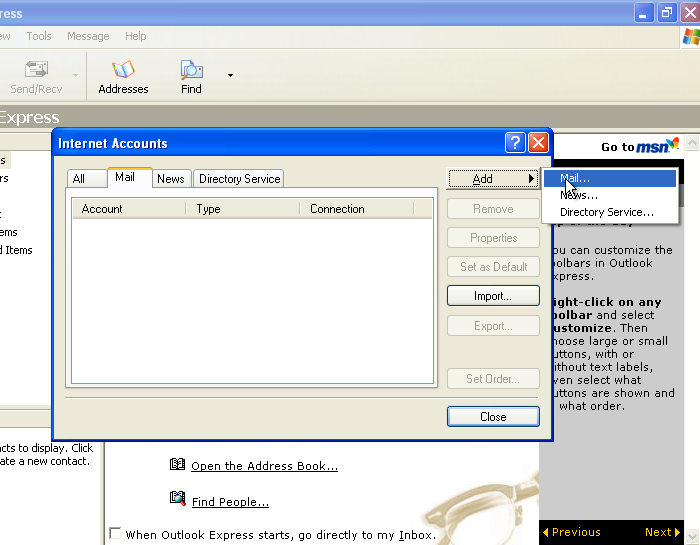The width and height of the screenshot is (700, 545).
Task: Open the Help menu
Action: (x=135, y=36)
